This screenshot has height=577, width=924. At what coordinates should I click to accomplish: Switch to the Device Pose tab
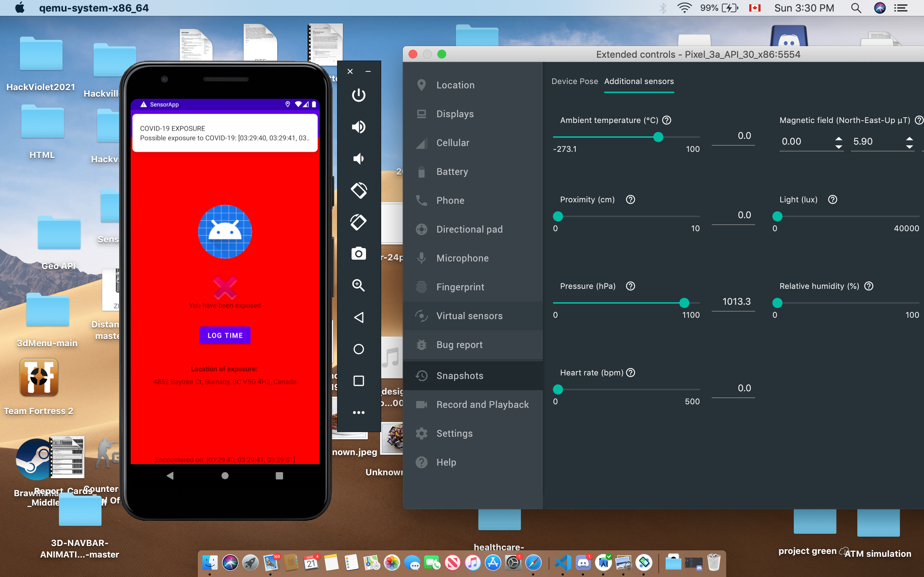[574, 81]
